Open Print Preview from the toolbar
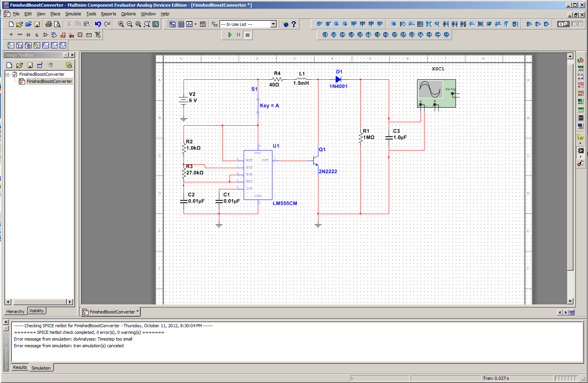588x383 pixels. point(57,24)
